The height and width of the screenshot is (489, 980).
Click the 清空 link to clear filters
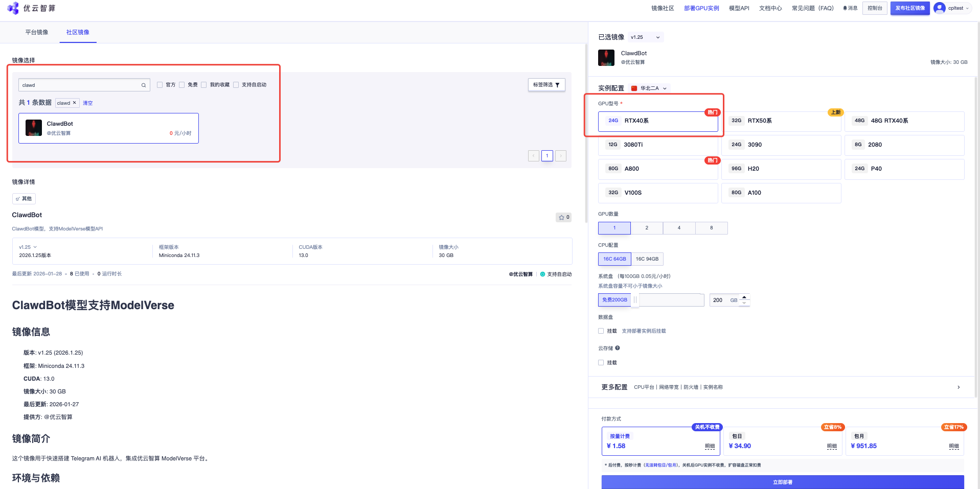pos(88,103)
